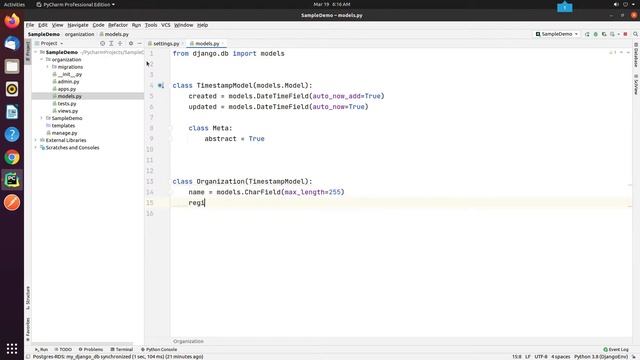Open Thunderbird mail from the dock

(x=12, y=43)
